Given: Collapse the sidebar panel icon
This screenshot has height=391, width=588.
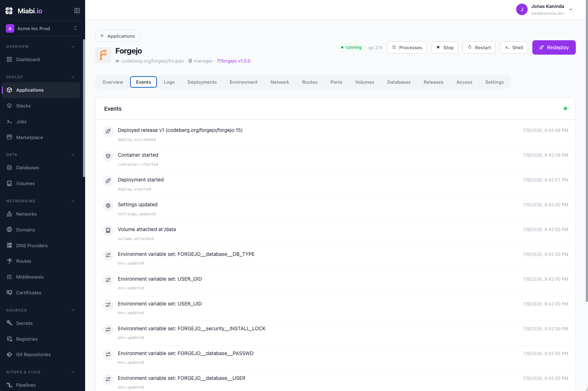Looking at the screenshot, I should (77, 11).
